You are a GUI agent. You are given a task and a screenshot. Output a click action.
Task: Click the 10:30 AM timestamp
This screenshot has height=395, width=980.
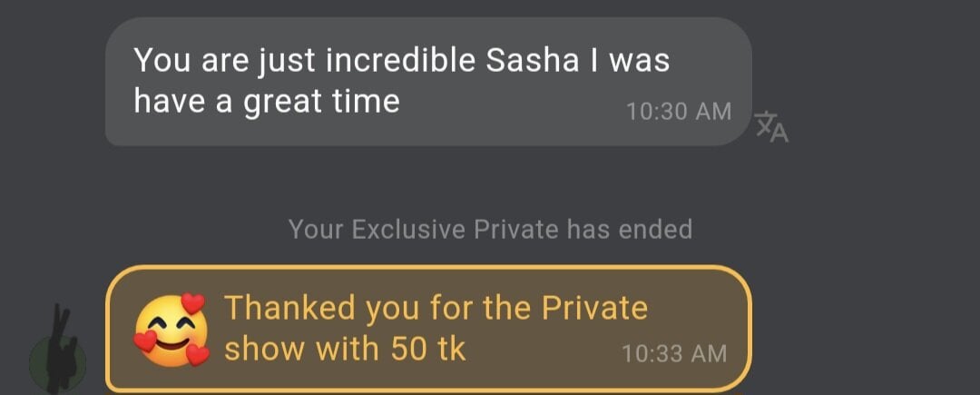(x=679, y=112)
